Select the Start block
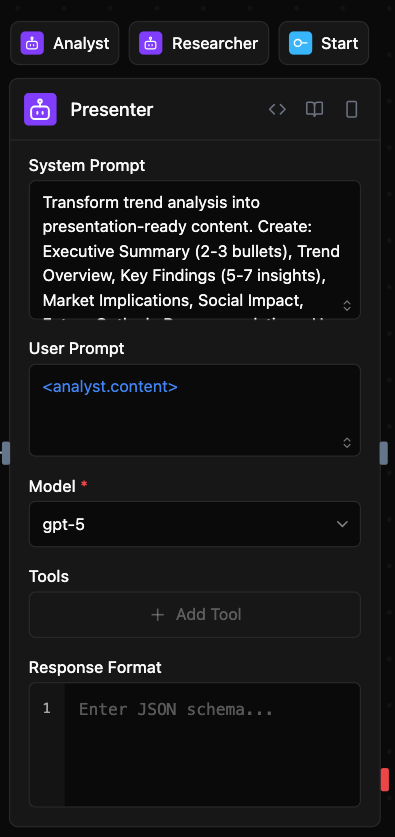The width and height of the screenshot is (395, 837). pyautogui.click(x=323, y=43)
